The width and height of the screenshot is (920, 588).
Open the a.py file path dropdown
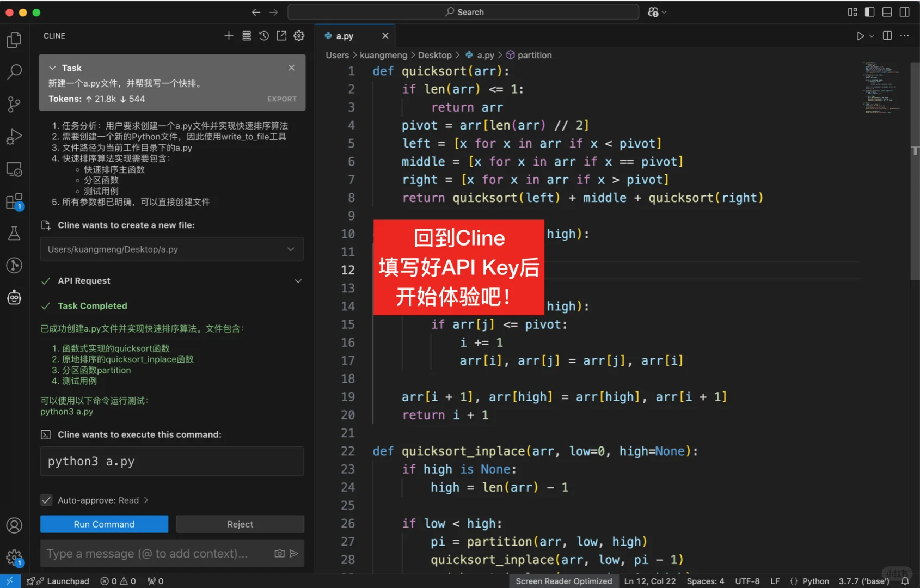pyautogui.click(x=291, y=249)
